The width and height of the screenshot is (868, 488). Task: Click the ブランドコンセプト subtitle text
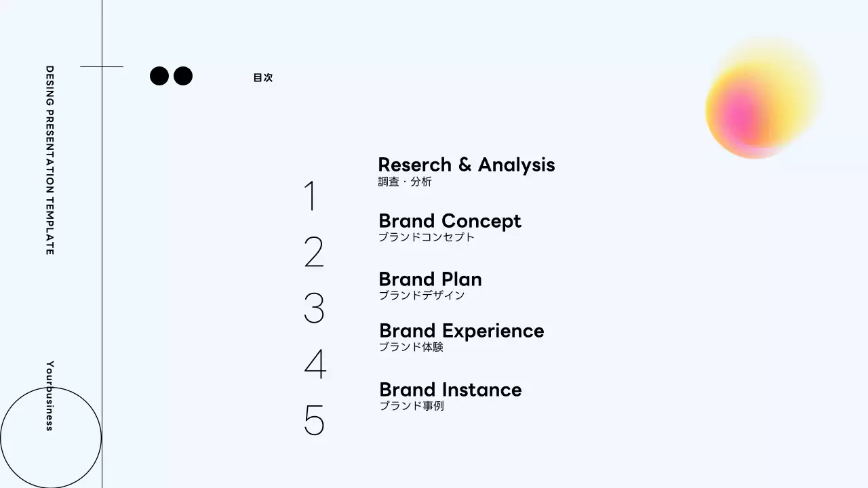[427, 237]
